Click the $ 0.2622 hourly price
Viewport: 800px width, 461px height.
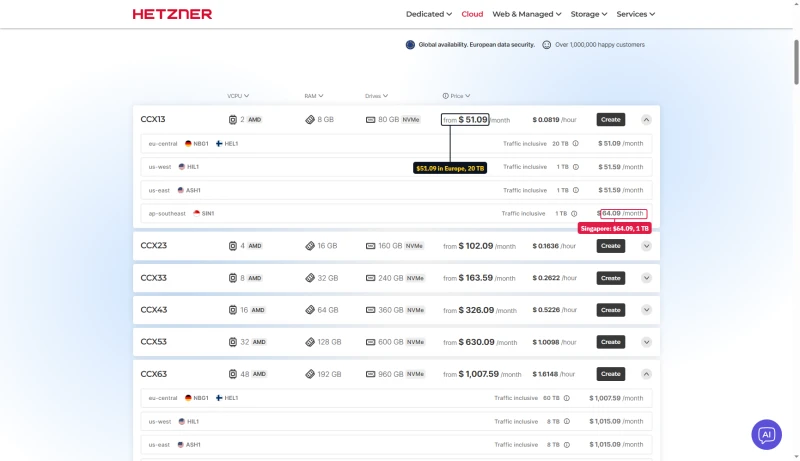tap(546, 278)
